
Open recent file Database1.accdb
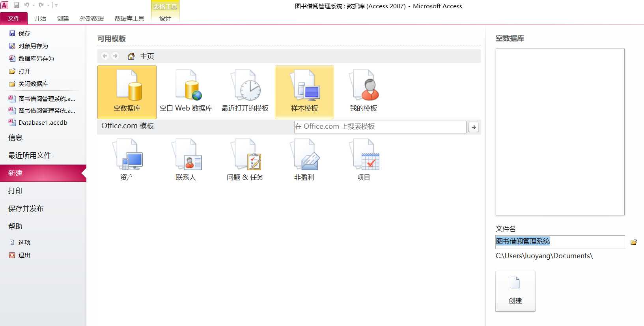coord(38,122)
